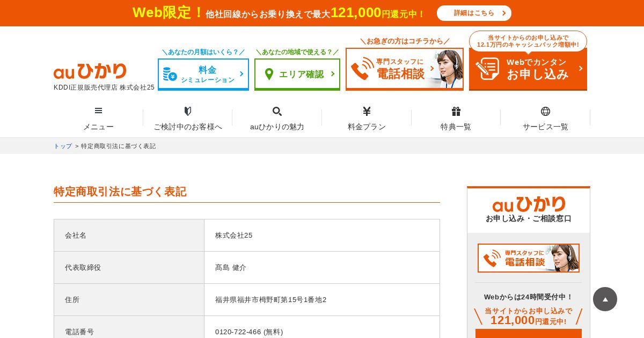The width and height of the screenshot is (644, 338).
Task: Open the メニュー nav label
Action: [98, 127]
